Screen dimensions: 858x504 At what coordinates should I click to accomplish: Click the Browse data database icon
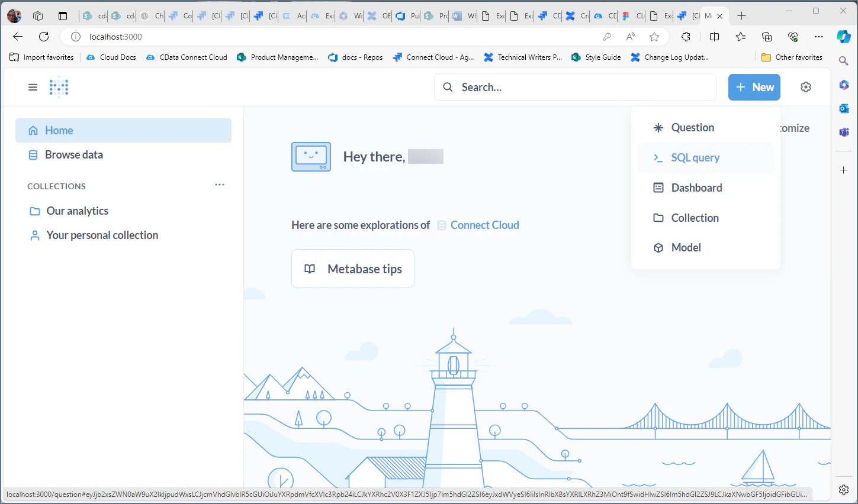coord(33,154)
